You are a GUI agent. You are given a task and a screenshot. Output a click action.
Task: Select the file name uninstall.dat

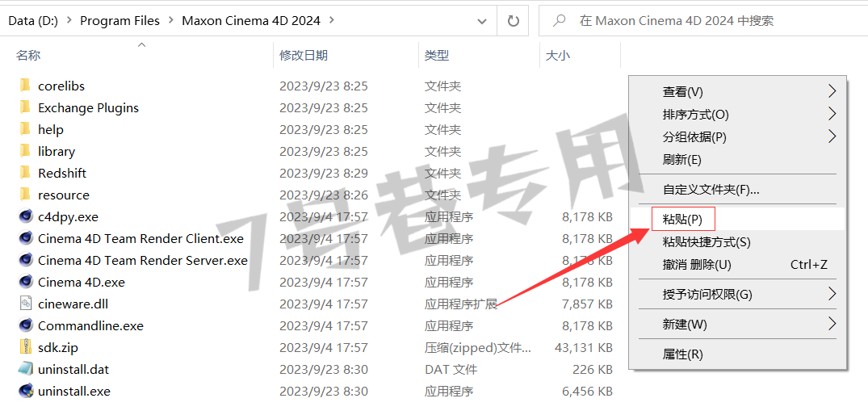click(73, 369)
